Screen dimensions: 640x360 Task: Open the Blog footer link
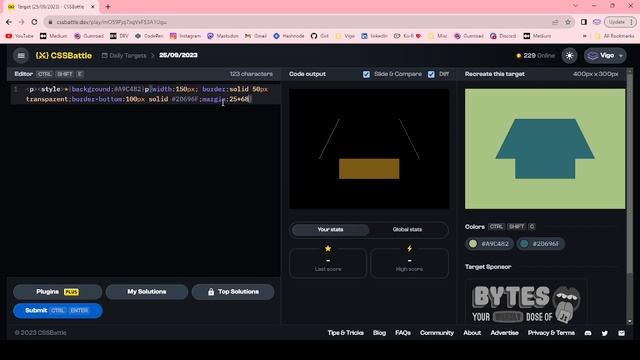coord(379,333)
